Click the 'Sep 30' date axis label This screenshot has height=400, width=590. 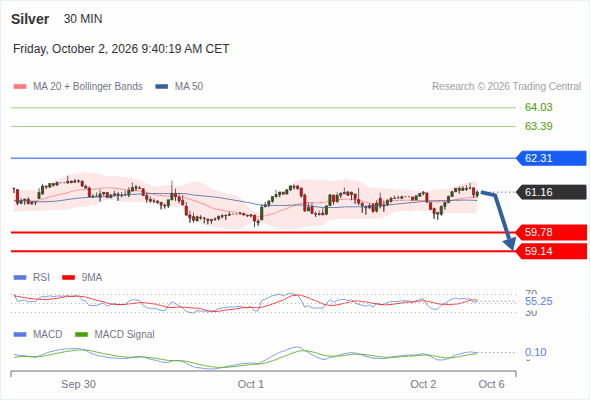78,384
